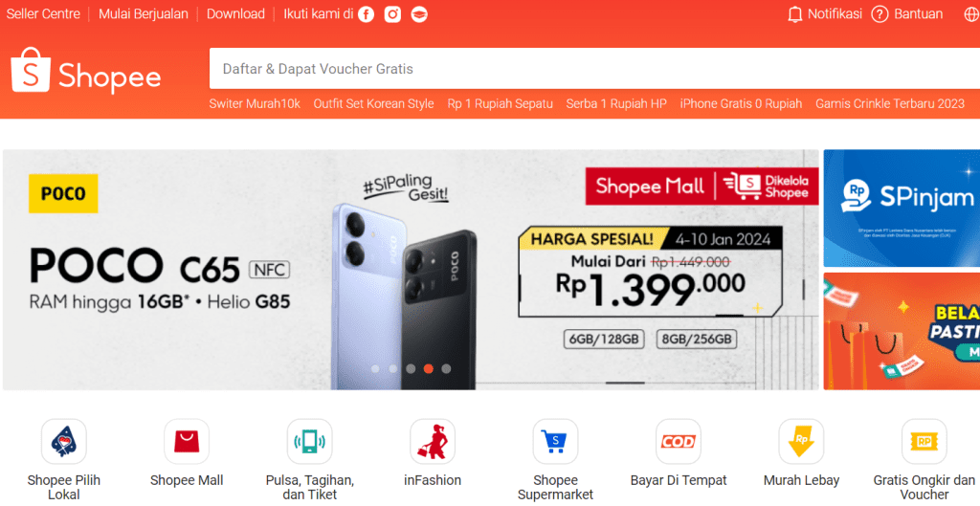The image size is (980, 506).
Task: Go to Seller Centre
Action: click(43, 13)
